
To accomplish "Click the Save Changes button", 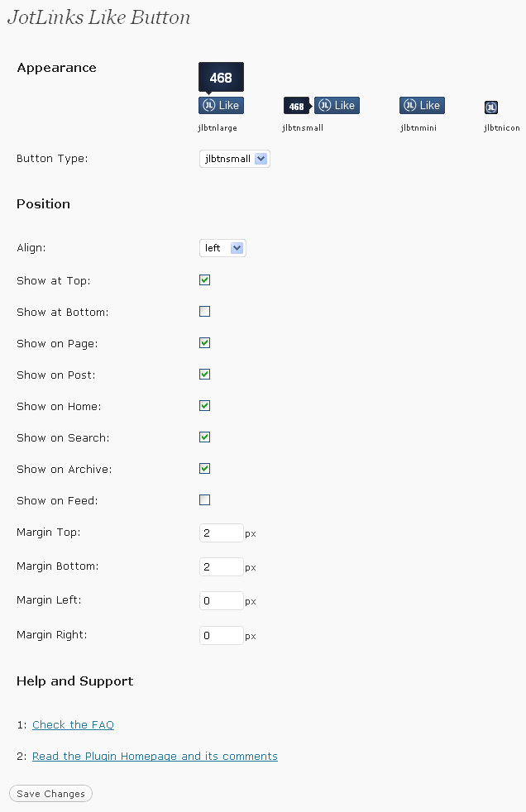I will pyautogui.click(x=50, y=794).
